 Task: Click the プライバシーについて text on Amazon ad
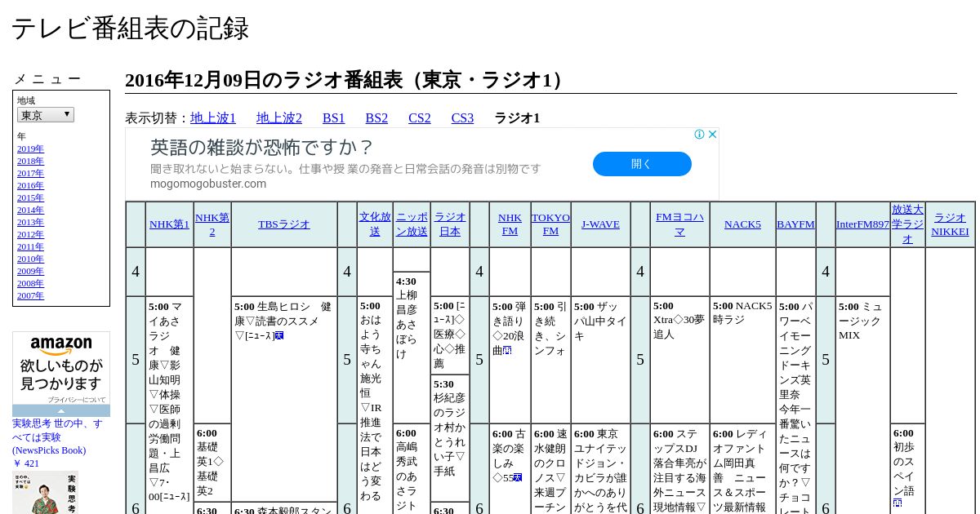point(77,400)
